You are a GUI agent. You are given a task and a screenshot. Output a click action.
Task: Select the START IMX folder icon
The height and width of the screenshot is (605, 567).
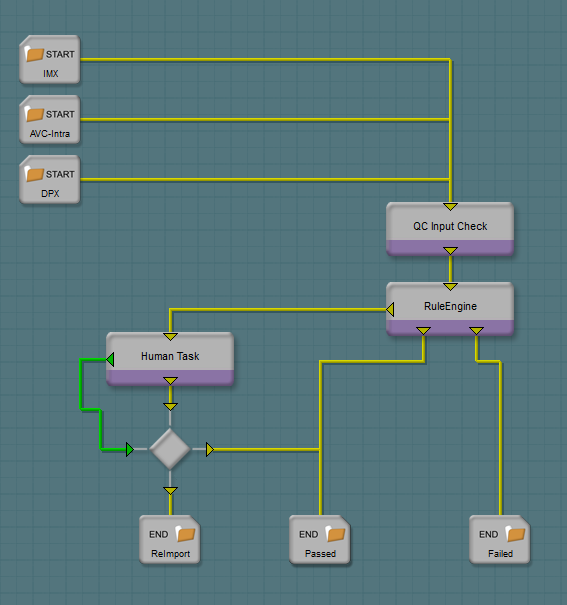(34, 54)
